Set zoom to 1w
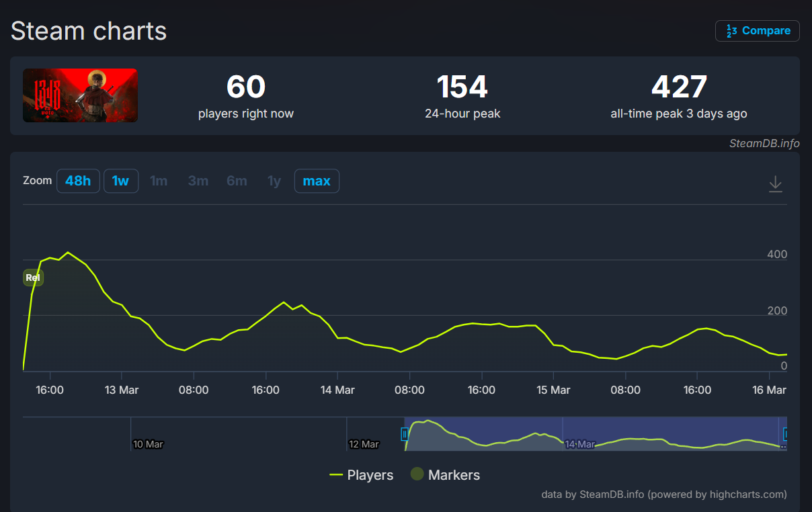Screen dimensions: 812x512 click(x=121, y=181)
